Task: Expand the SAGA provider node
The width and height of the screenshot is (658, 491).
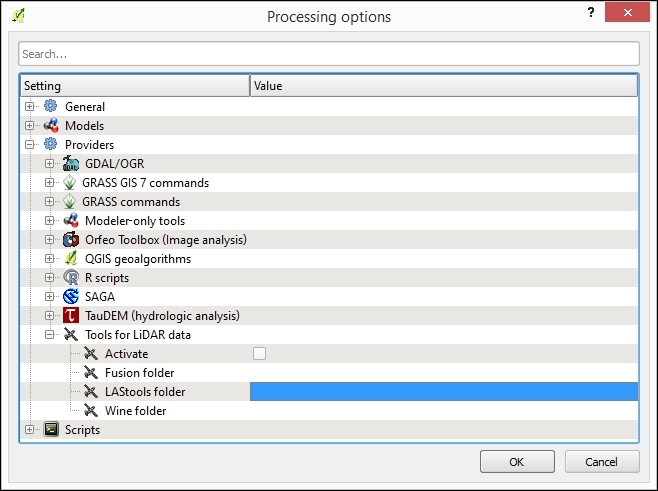Action: point(50,296)
